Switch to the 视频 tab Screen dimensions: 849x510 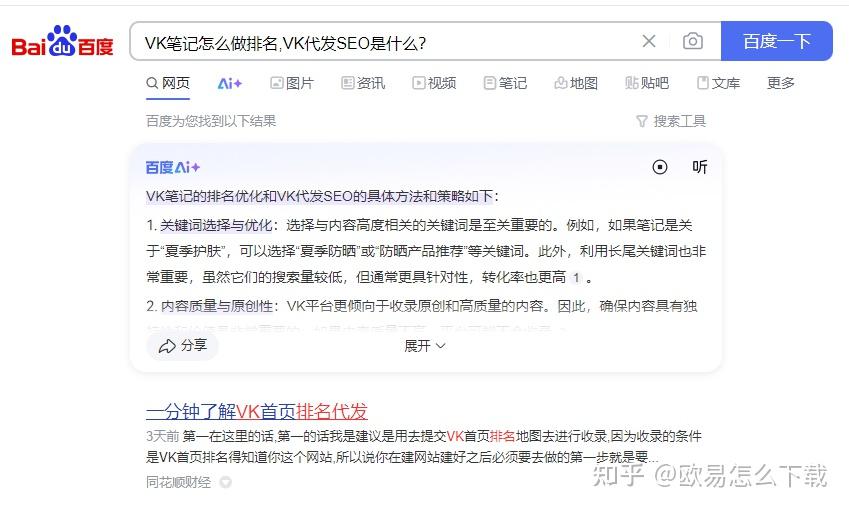(x=434, y=83)
